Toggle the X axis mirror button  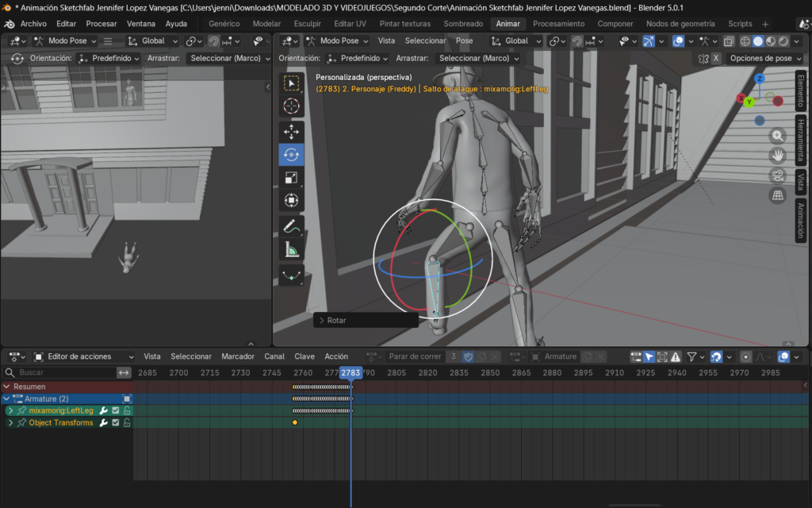pos(716,59)
